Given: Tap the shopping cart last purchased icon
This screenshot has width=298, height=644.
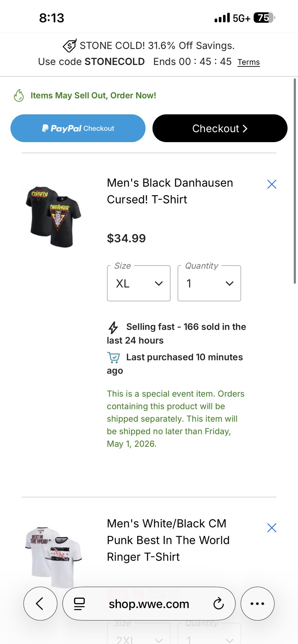Looking at the screenshot, I should pyautogui.click(x=114, y=358).
